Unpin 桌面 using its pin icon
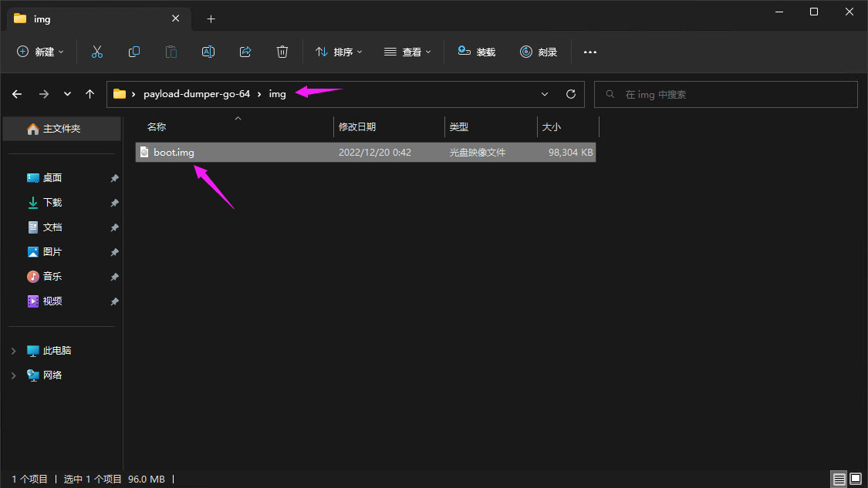This screenshot has height=488, width=868. click(x=115, y=178)
